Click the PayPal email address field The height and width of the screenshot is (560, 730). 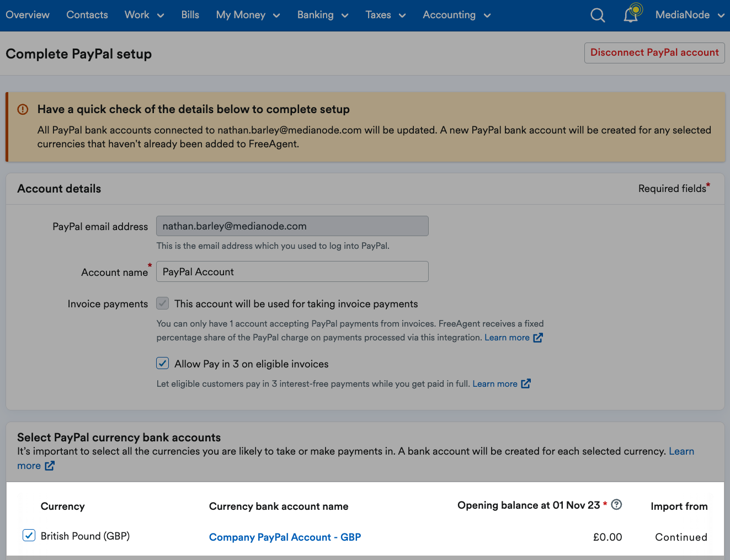pyautogui.click(x=292, y=226)
